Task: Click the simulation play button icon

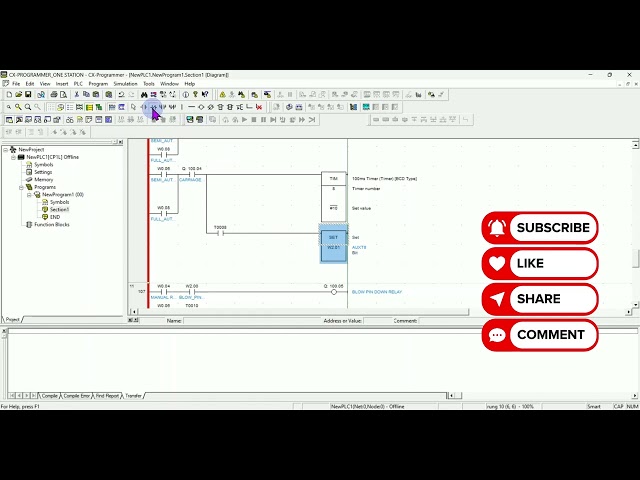Action: (244, 120)
